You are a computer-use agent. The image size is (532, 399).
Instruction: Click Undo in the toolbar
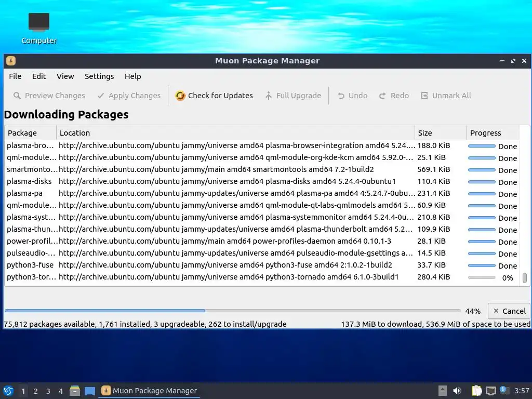pos(353,96)
